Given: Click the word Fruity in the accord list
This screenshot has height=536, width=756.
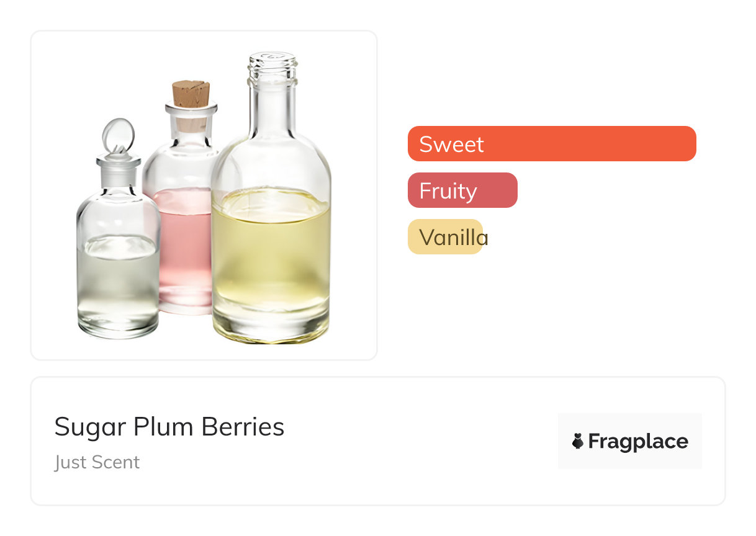Looking at the screenshot, I should pyautogui.click(x=448, y=190).
